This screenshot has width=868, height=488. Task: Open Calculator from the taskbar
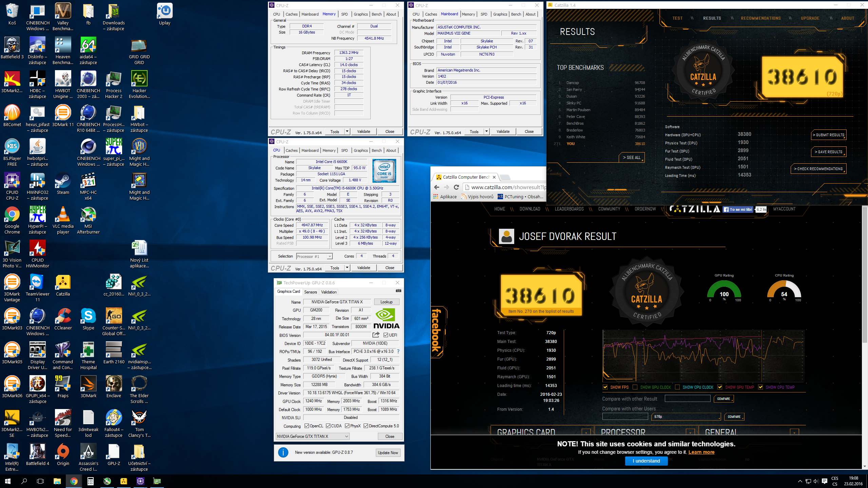90,481
